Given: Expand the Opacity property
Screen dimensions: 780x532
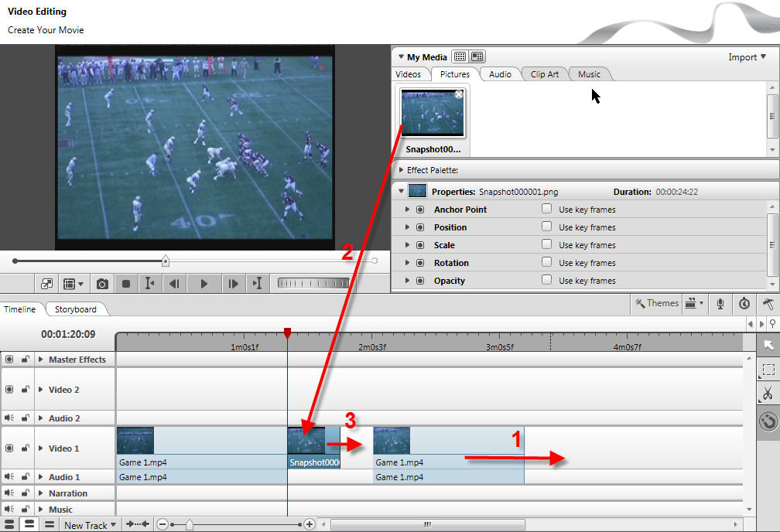Looking at the screenshot, I should click(407, 281).
